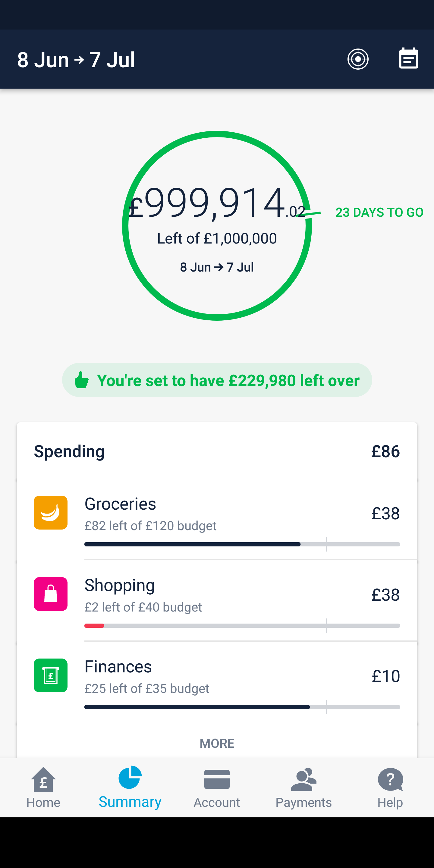Tap the 8 Jun to 7 Jul header title
Viewport: 434px width, 868px height.
pos(76,60)
